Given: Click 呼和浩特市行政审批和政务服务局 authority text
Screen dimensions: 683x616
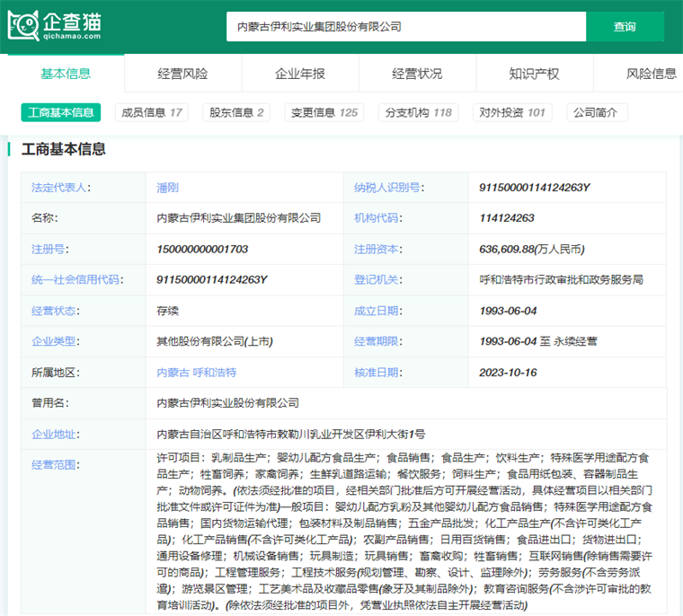Looking at the screenshot, I should coord(561,279).
